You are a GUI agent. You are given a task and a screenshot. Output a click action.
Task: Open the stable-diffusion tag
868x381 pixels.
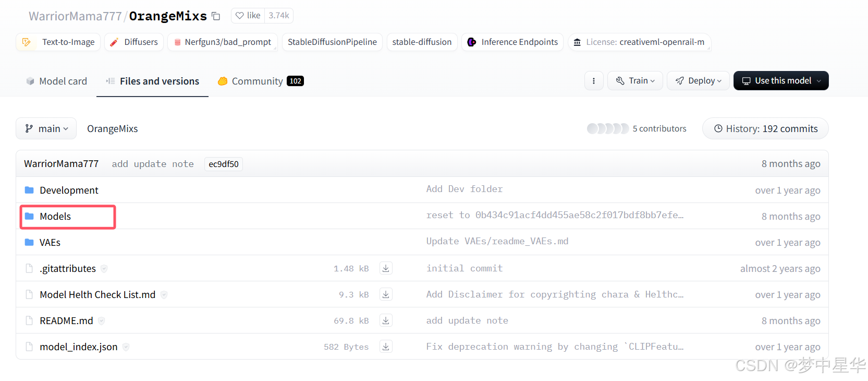422,42
